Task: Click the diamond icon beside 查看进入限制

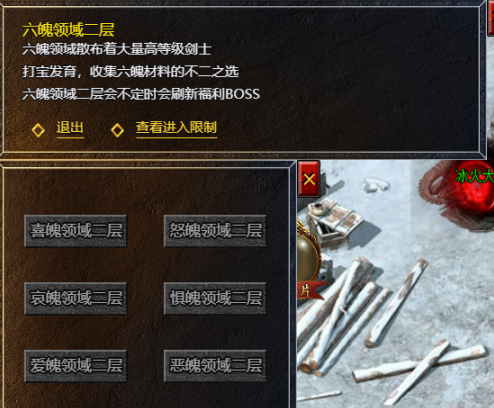Action: [117, 130]
